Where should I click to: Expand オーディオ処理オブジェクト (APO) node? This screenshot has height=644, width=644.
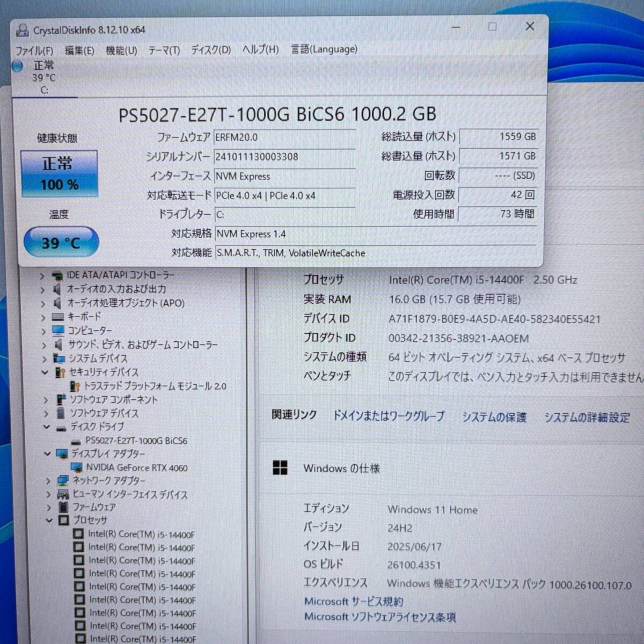pos(43,304)
